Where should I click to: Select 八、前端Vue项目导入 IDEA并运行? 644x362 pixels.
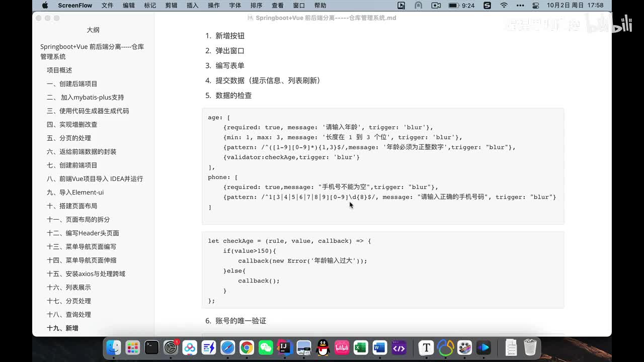pos(95,179)
